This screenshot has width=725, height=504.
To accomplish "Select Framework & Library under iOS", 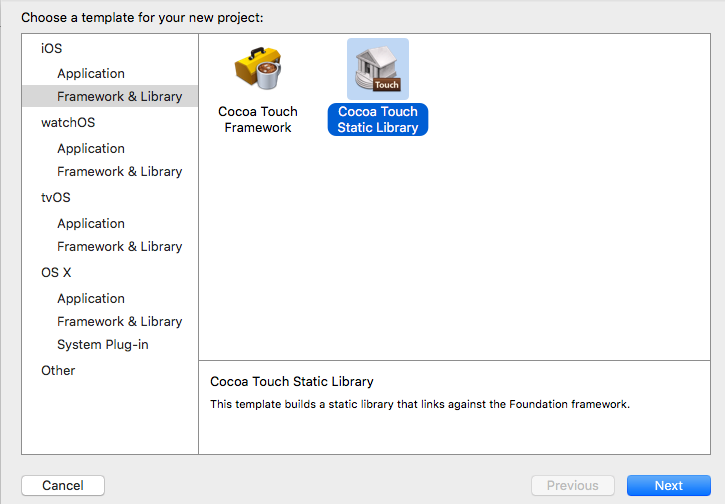I will (x=119, y=97).
